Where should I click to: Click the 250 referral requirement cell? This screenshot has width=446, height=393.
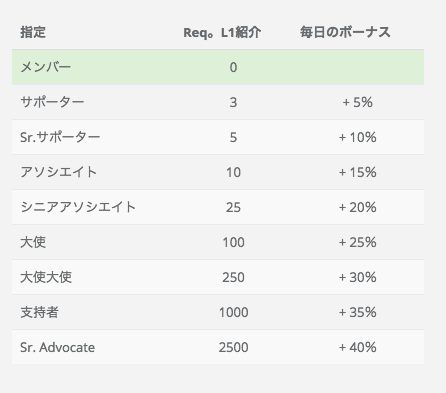pos(233,277)
